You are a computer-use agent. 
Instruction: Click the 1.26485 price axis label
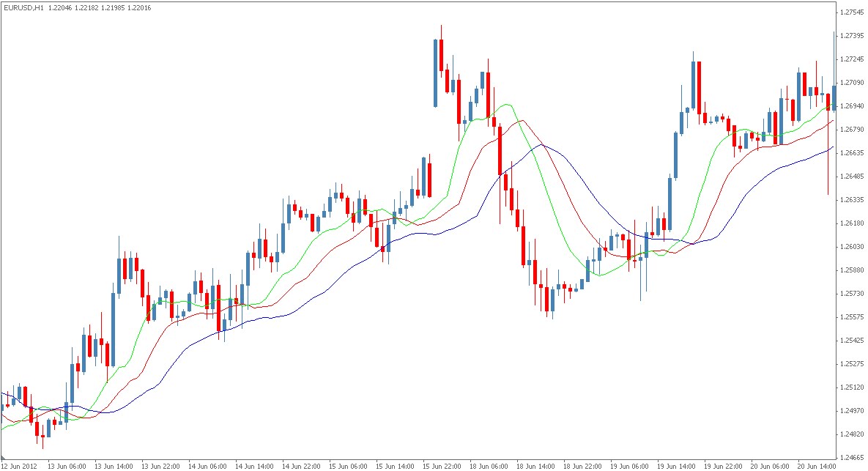pos(852,177)
